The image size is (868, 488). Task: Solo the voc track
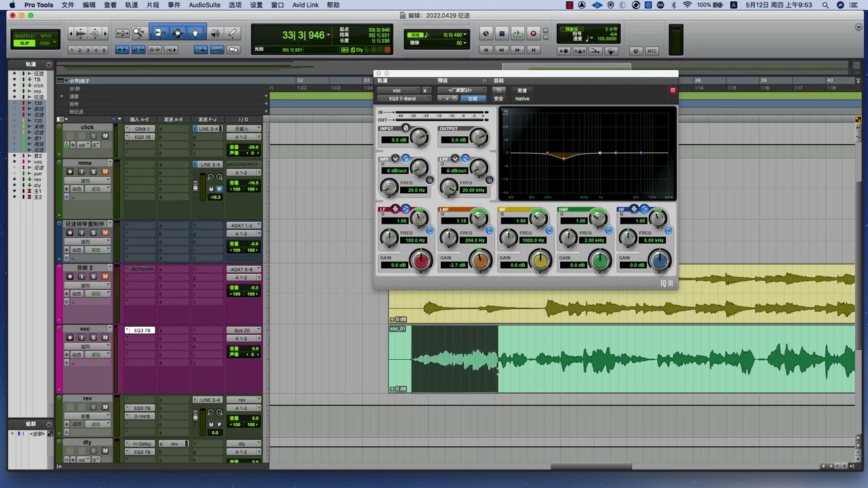click(x=94, y=338)
